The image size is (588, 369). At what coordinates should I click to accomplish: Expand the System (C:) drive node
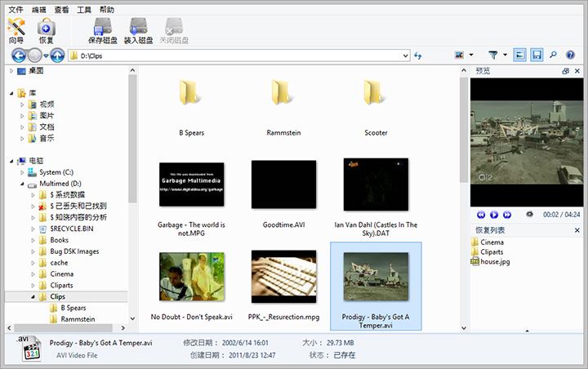pos(22,172)
